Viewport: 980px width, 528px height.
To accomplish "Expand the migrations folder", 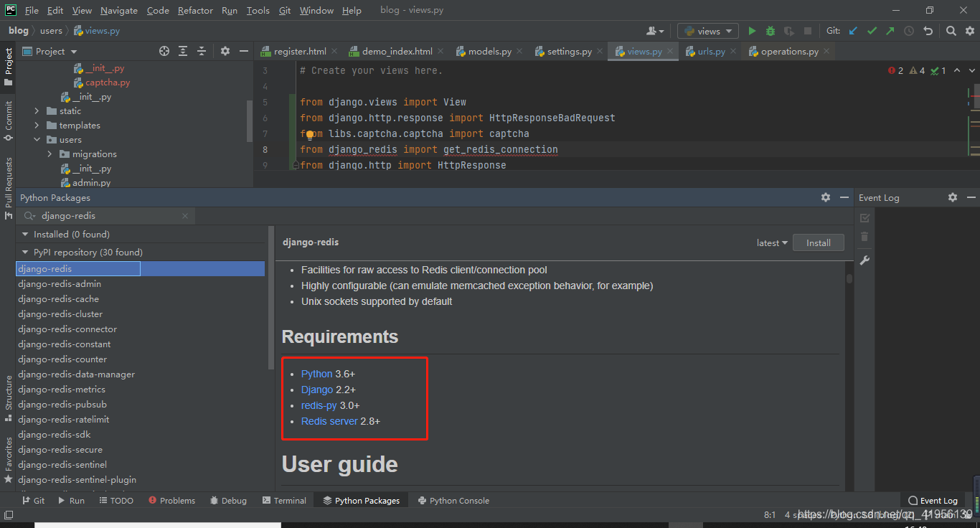I will pyautogui.click(x=50, y=154).
